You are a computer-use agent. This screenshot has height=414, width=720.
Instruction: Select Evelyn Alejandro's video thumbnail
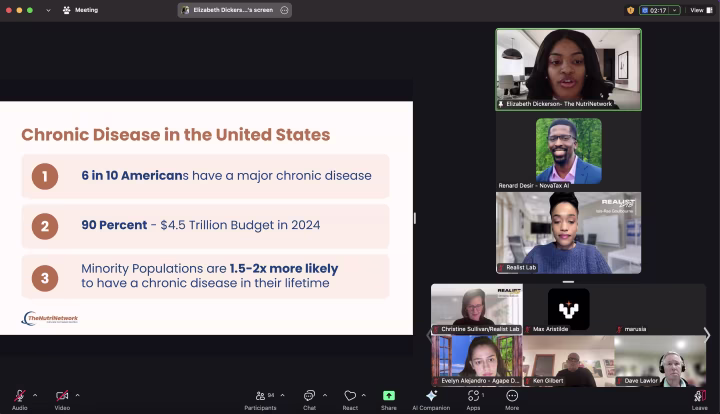477,360
